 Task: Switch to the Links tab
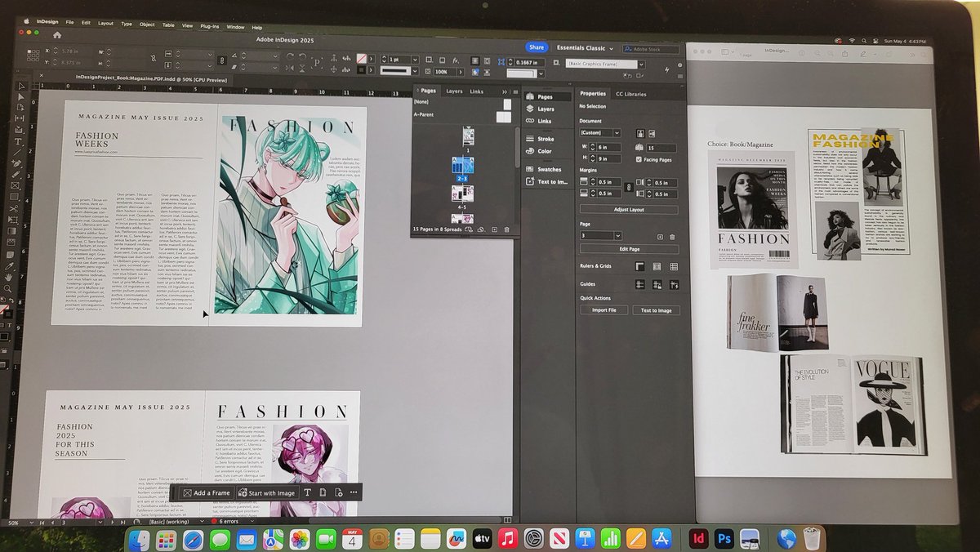click(477, 91)
